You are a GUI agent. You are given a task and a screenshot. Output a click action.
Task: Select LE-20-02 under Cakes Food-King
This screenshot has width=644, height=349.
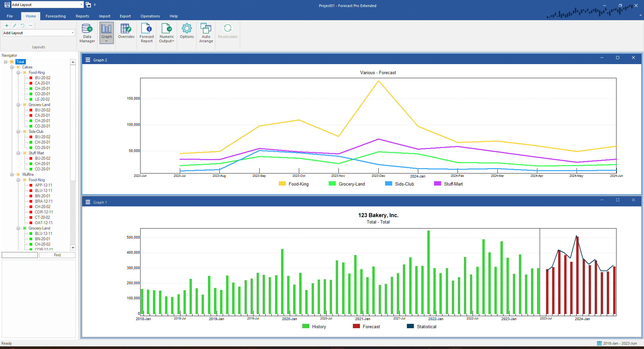pos(42,99)
